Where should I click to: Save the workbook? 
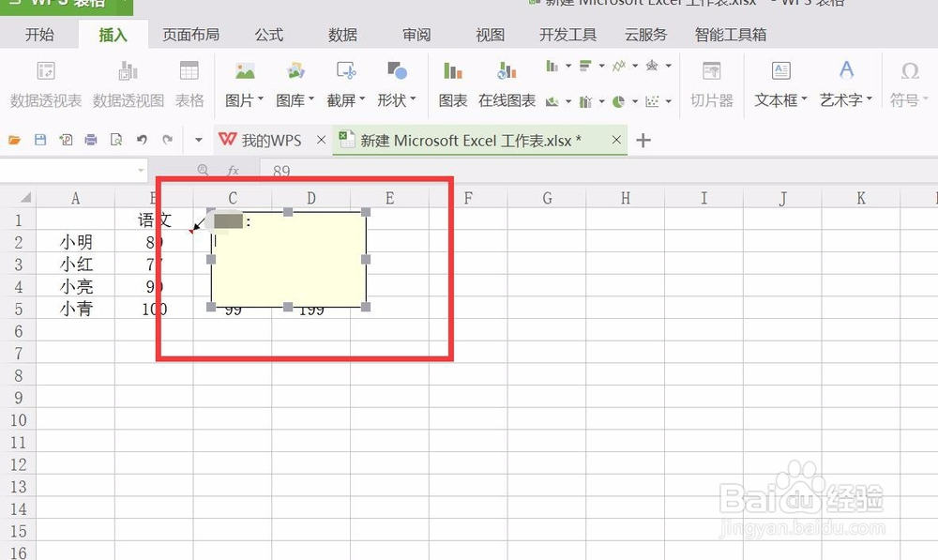38,139
